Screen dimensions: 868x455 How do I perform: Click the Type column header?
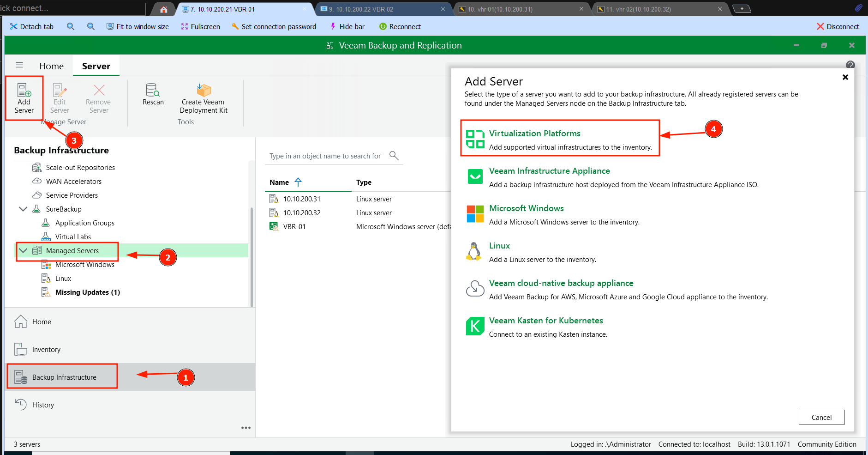pos(364,182)
